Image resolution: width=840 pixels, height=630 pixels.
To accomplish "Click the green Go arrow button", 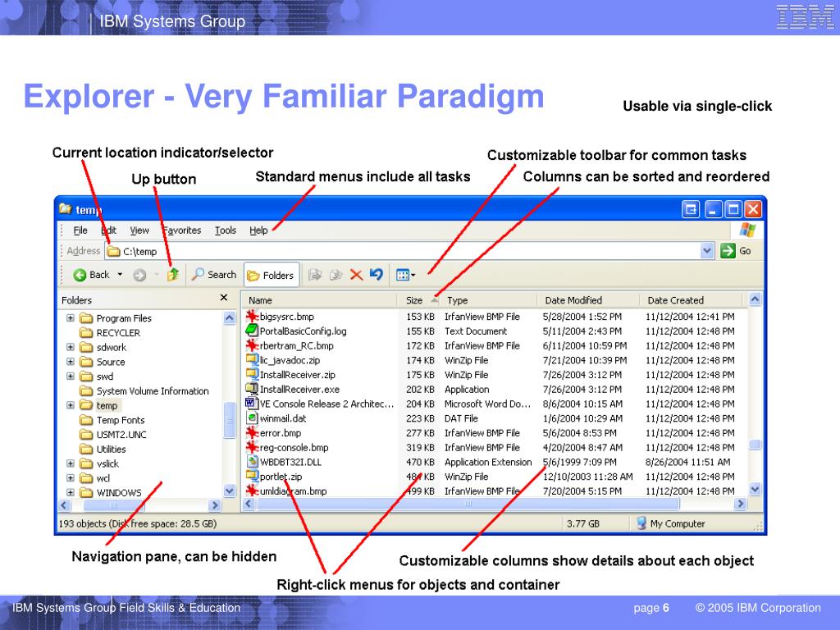I will tap(728, 251).
